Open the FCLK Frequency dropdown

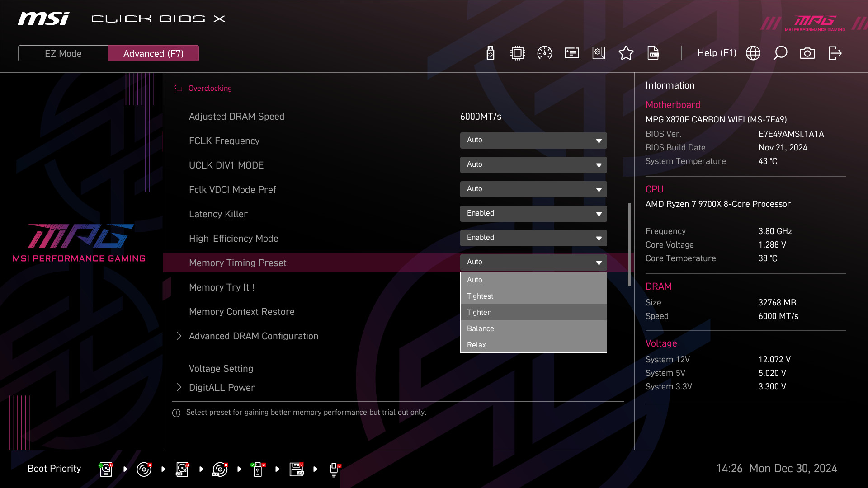click(x=533, y=141)
